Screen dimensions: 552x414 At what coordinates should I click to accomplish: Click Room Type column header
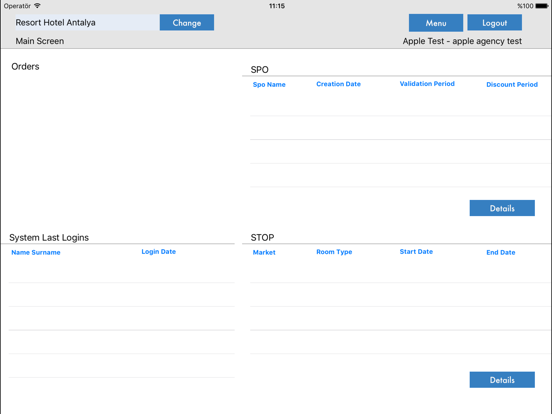[334, 252]
